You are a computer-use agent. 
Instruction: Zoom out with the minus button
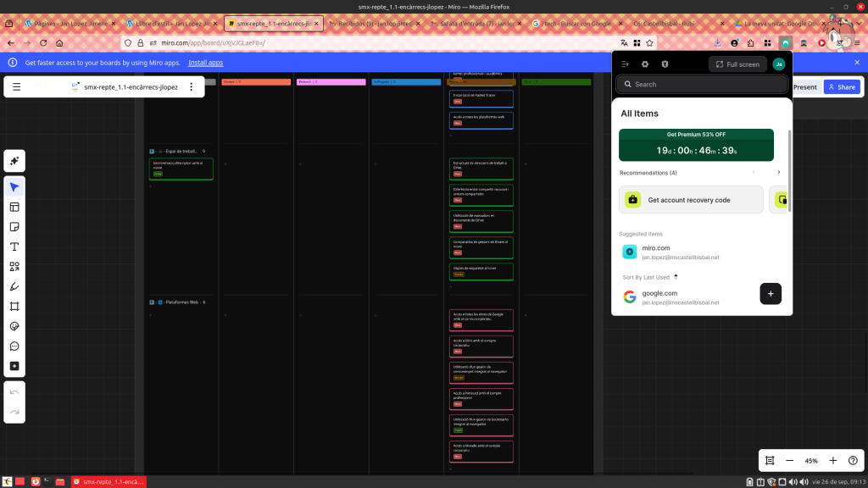coord(790,461)
